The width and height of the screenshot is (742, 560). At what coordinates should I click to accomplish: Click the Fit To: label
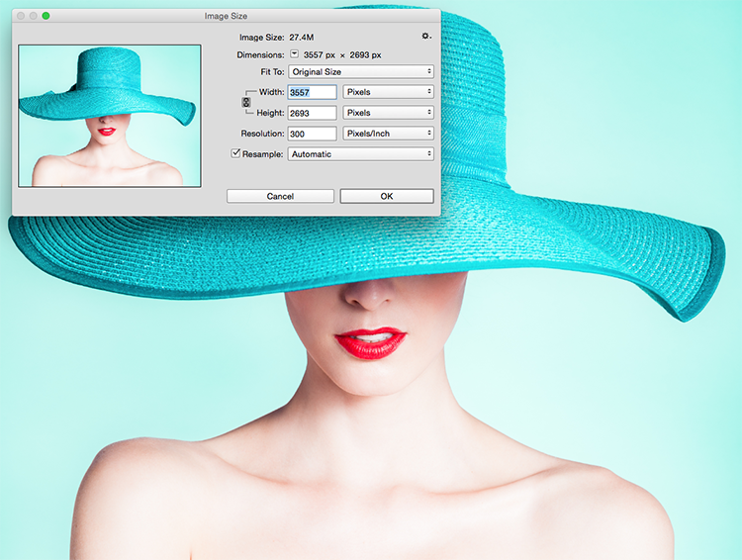point(273,72)
